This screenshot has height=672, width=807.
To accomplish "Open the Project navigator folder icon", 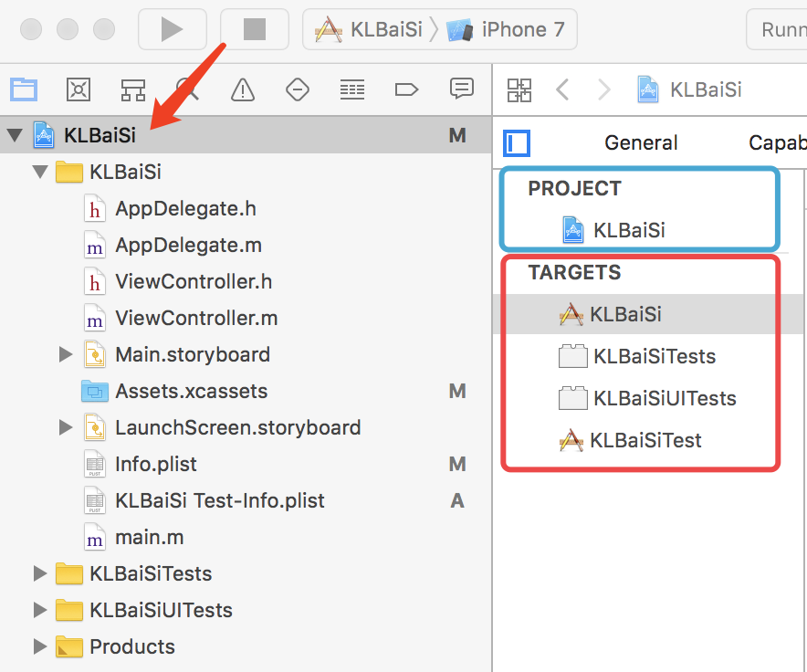I will click(x=24, y=89).
